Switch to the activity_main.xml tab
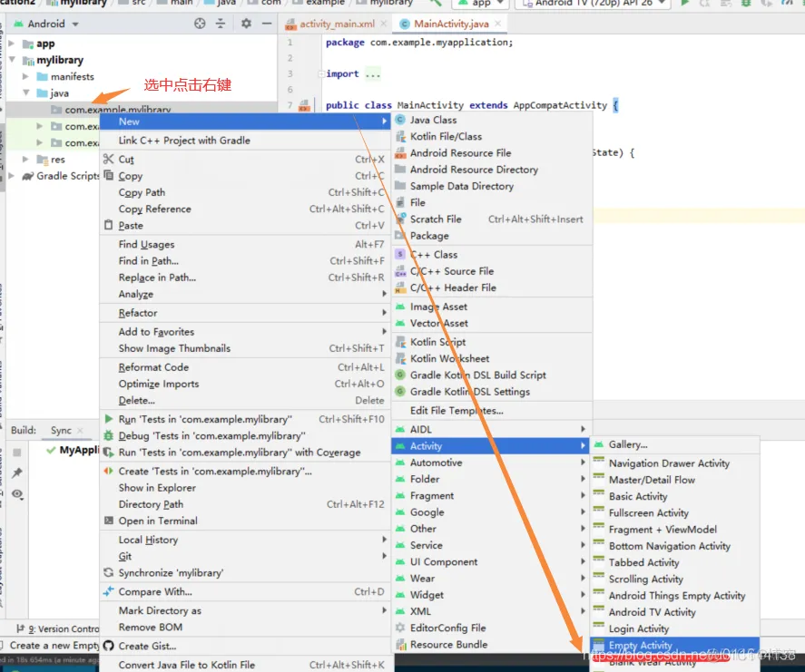805x672 pixels. coord(337,24)
